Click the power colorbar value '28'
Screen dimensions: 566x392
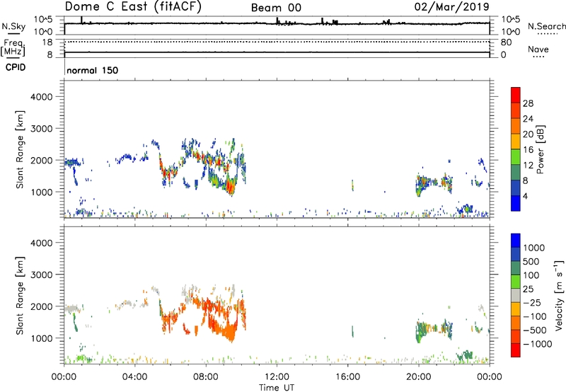[528, 103]
